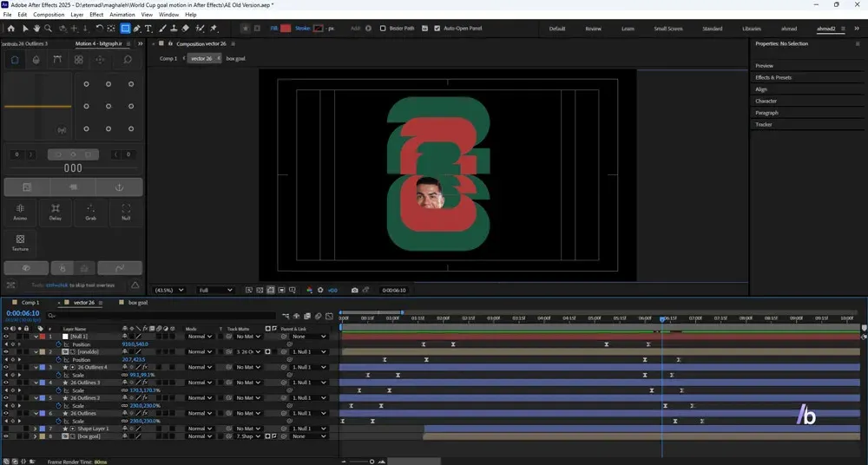Open the Effects & Presets panel

[773, 77]
